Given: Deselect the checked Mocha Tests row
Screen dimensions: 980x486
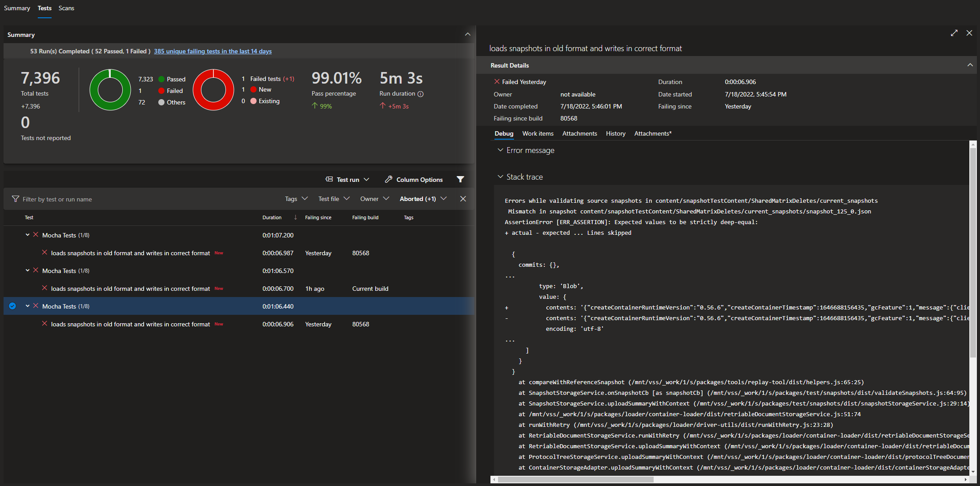Looking at the screenshot, I should point(12,306).
